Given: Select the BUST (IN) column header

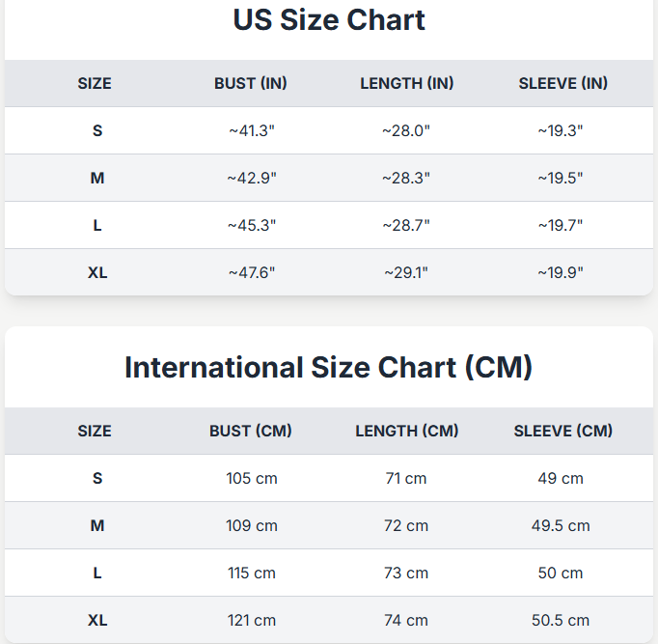Looking at the screenshot, I should 251,83.
